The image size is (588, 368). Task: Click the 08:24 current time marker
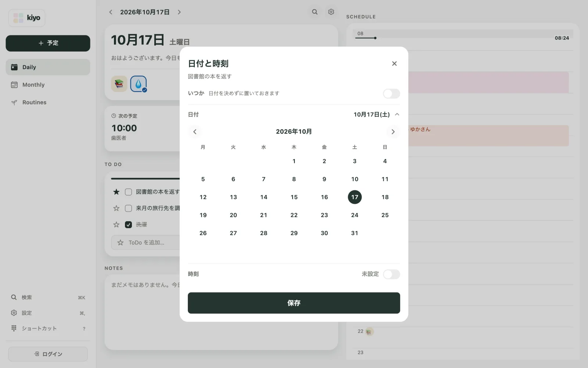click(x=562, y=38)
